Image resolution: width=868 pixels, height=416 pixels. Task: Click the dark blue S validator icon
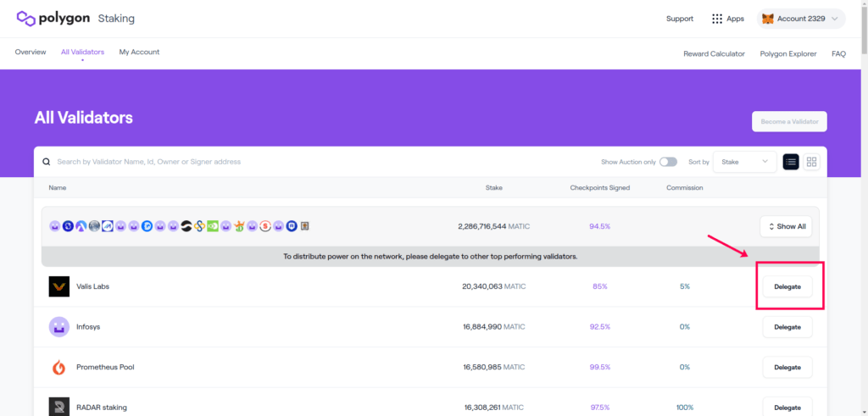coord(68,226)
